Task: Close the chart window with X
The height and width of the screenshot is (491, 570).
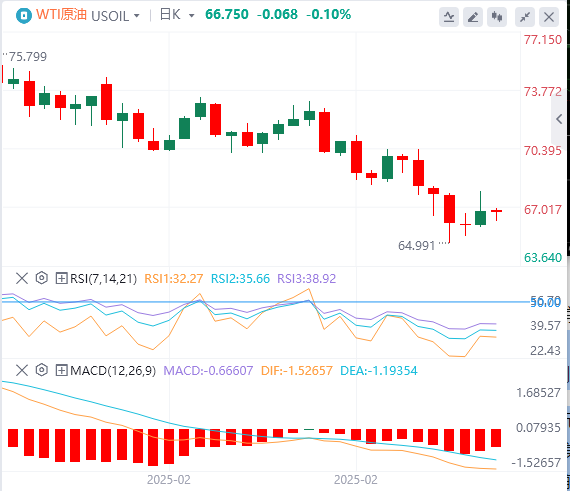Action: coord(549,17)
